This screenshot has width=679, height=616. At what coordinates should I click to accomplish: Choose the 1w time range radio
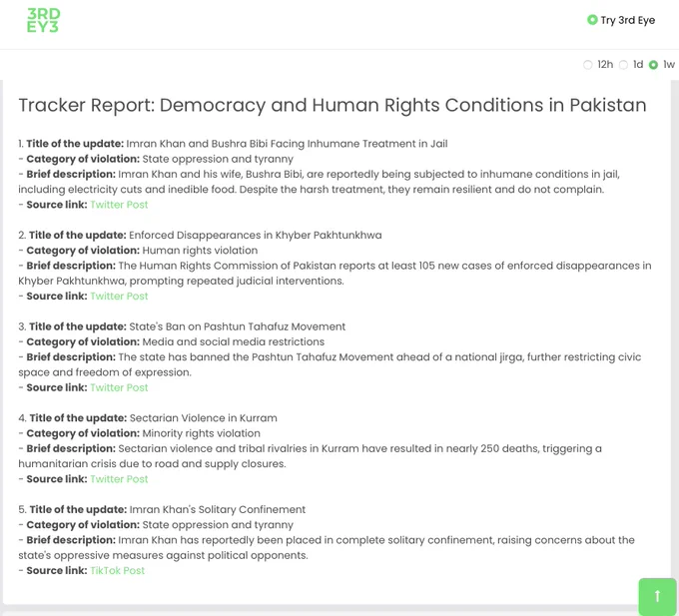tap(654, 65)
